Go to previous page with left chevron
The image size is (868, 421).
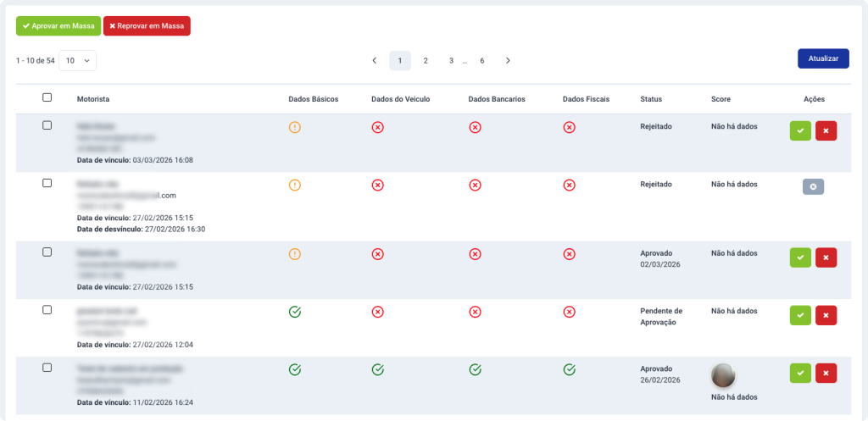coord(375,61)
